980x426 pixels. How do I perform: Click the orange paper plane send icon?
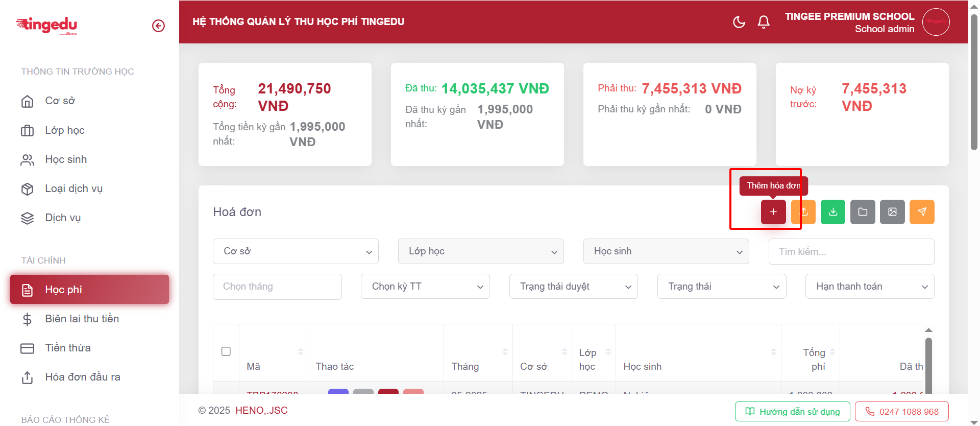pyautogui.click(x=922, y=212)
